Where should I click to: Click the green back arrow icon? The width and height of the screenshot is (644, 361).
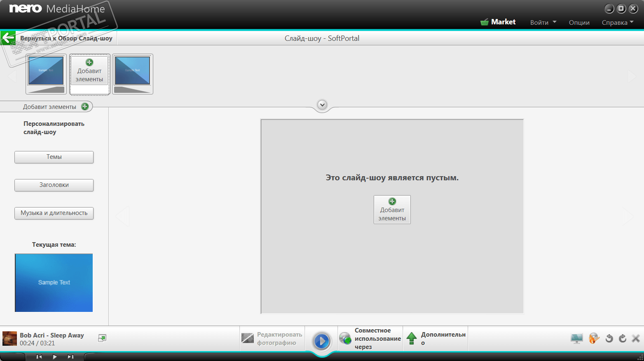[8, 38]
